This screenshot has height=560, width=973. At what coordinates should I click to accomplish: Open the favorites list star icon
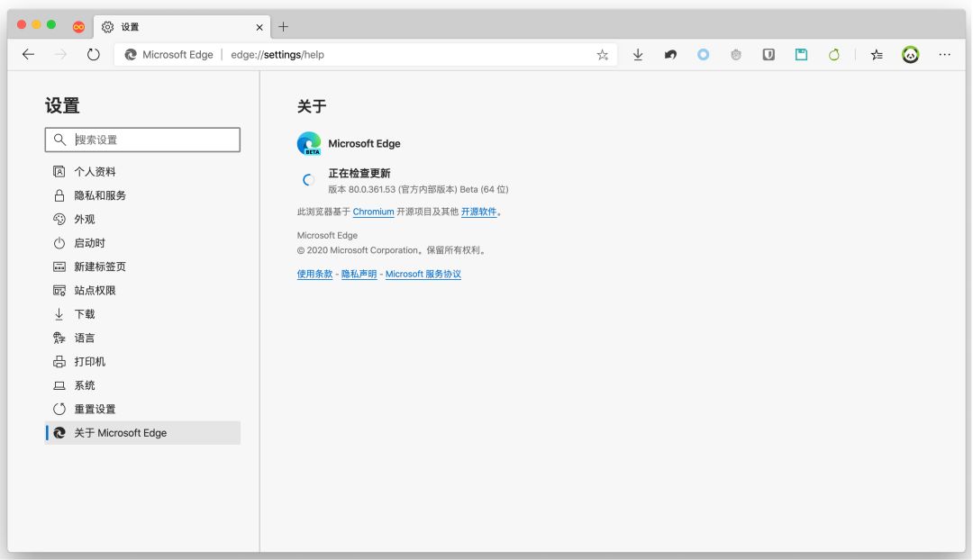pos(877,55)
